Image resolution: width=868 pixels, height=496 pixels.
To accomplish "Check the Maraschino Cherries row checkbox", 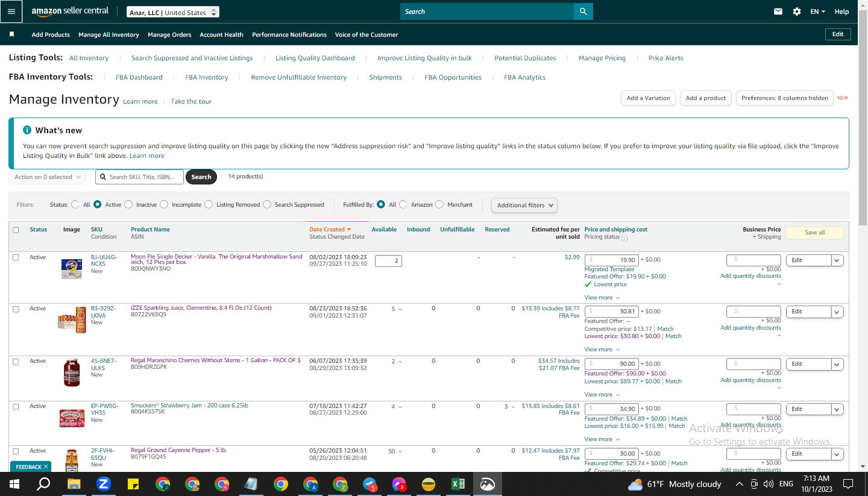I will [16, 361].
